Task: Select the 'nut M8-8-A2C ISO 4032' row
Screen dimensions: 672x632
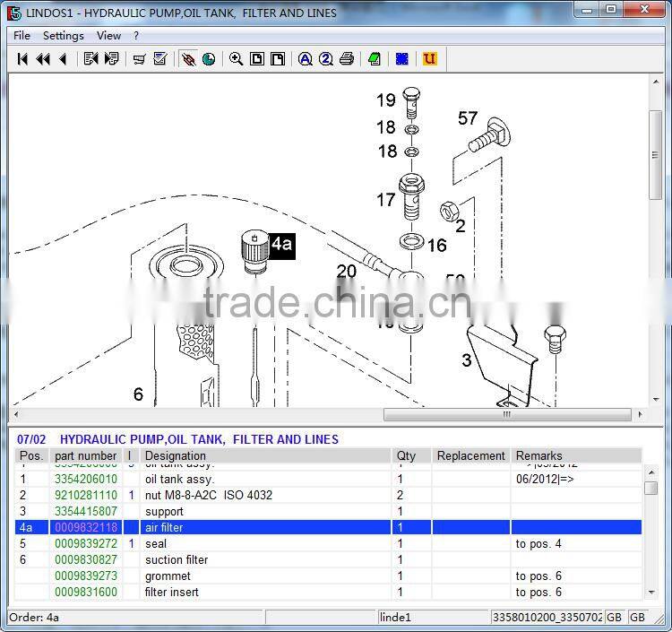Action: coord(328,495)
